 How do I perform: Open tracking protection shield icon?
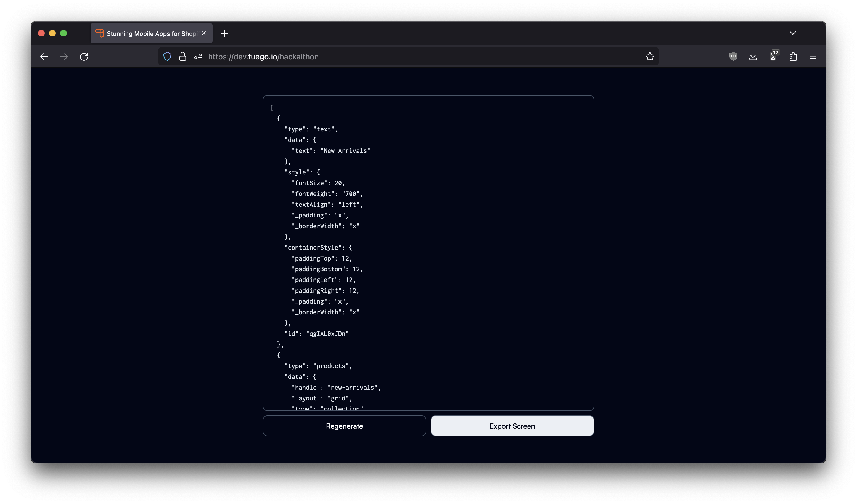[x=167, y=57]
